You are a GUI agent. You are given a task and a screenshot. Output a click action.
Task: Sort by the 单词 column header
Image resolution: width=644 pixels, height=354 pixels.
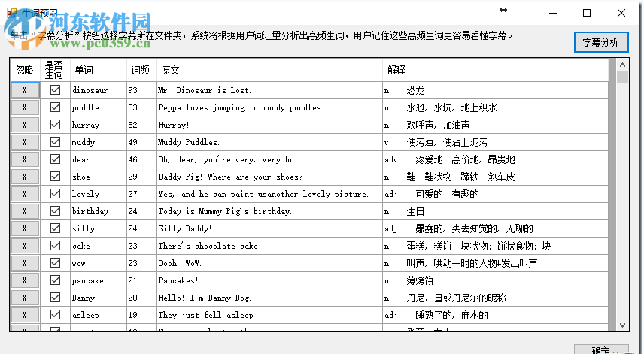[x=99, y=70]
